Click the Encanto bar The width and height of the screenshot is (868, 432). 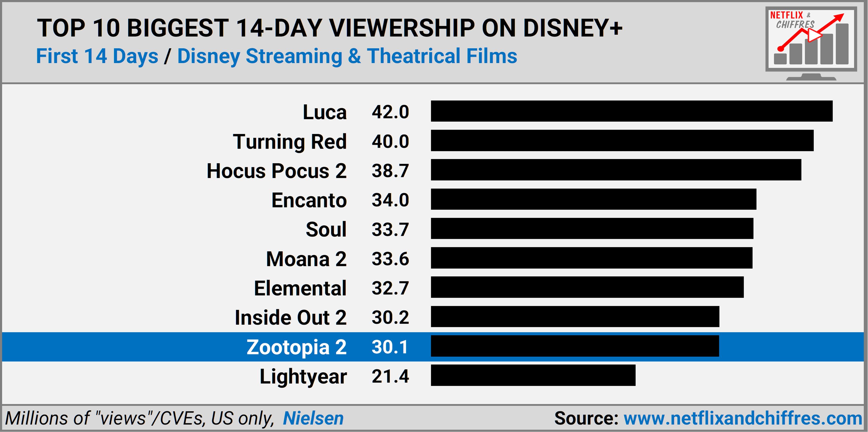pos(593,199)
